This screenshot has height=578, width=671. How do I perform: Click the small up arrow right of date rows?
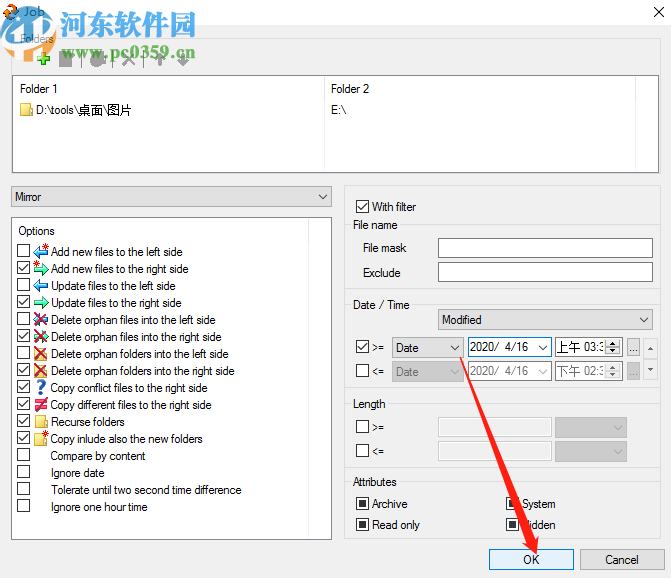tap(650, 348)
